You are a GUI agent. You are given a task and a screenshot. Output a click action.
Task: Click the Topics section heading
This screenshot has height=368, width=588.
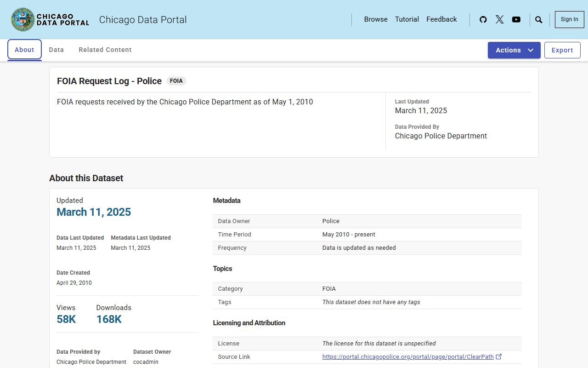(x=222, y=269)
